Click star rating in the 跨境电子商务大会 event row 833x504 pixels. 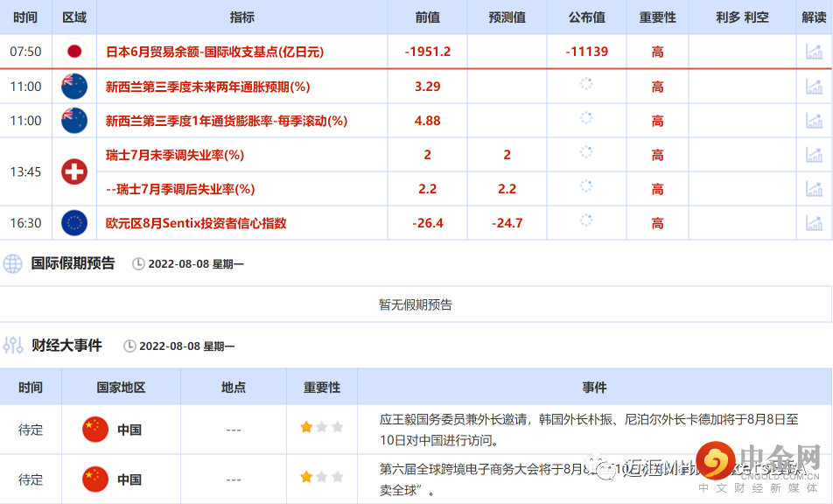pyautogui.click(x=322, y=477)
